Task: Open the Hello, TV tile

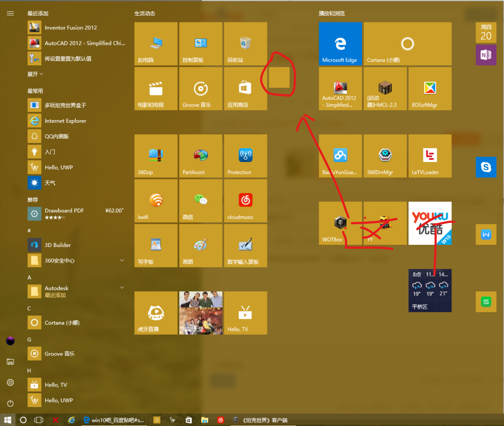Action: tap(245, 313)
